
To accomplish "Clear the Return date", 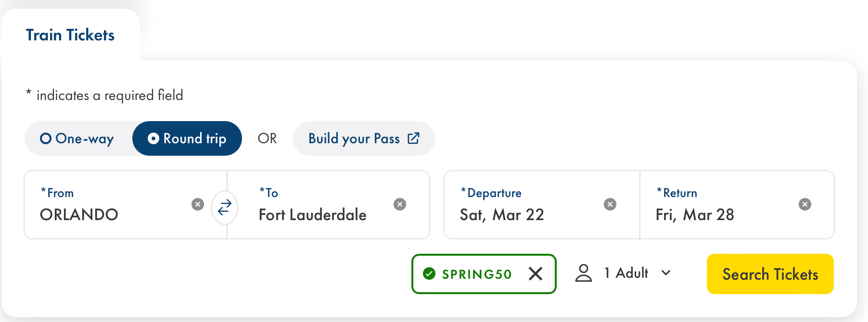I will [x=805, y=204].
